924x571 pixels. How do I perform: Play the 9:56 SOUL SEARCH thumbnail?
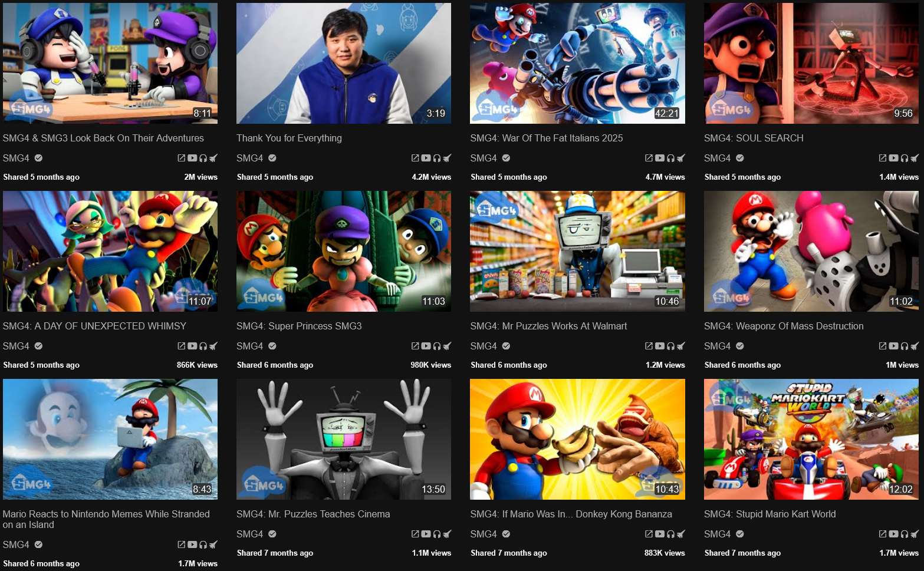point(811,63)
